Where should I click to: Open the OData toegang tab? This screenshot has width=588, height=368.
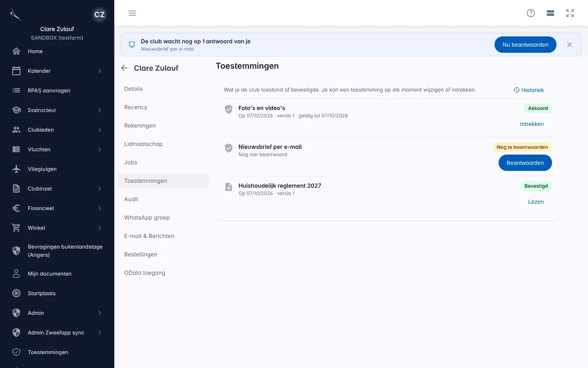(163, 273)
